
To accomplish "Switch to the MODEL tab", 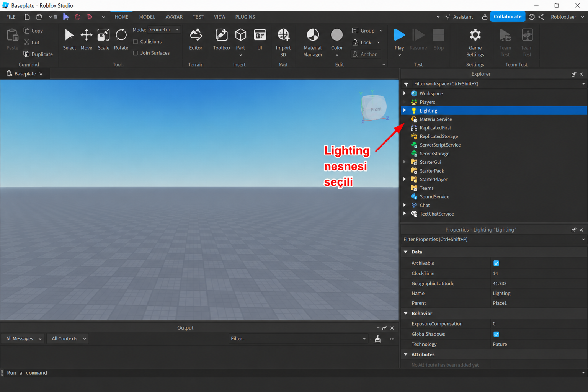I will [147, 17].
